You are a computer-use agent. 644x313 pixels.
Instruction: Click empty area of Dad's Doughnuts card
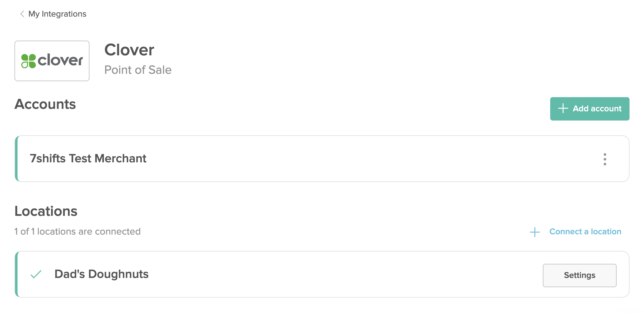(x=338, y=274)
